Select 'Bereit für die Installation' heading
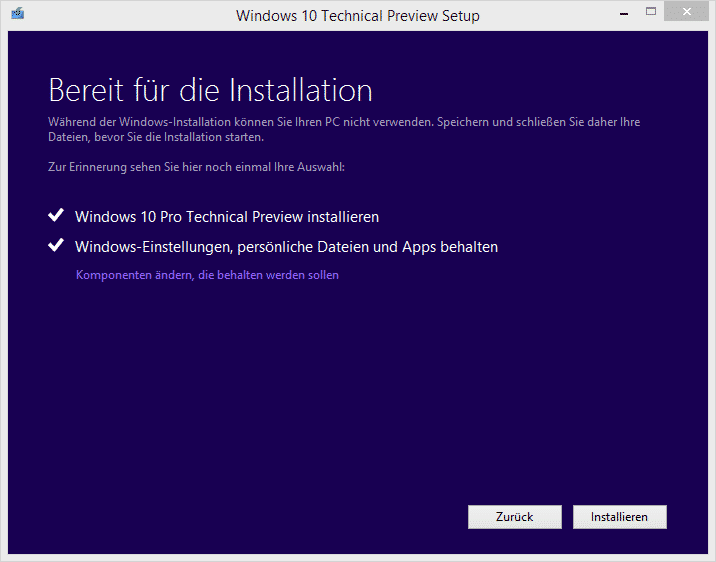The image size is (716, 562). point(211,90)
